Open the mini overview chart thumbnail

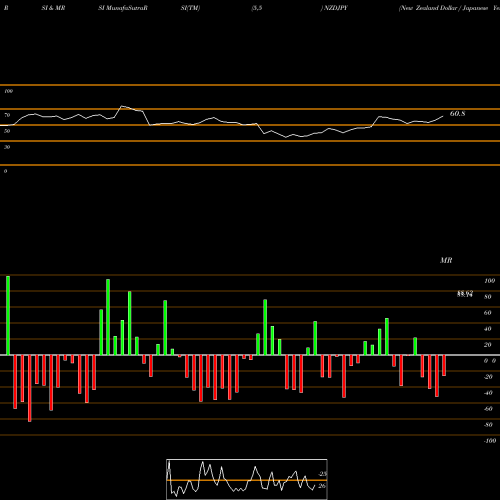(247, 479)
